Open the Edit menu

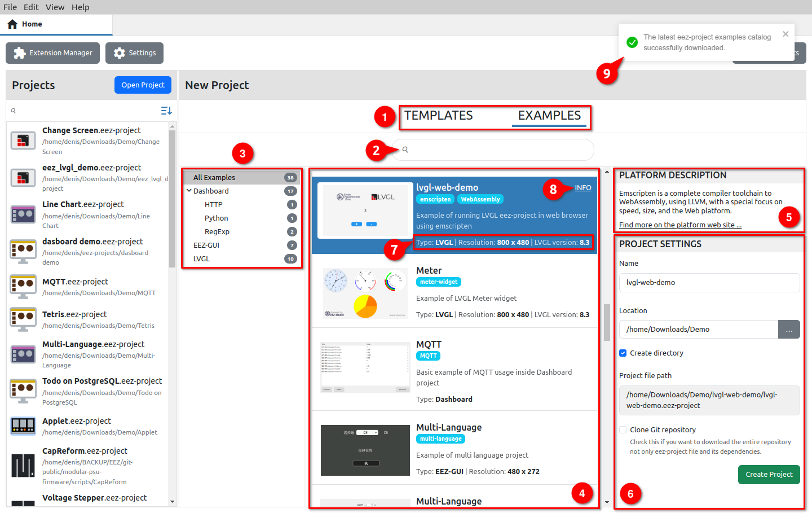pos(31,7)
